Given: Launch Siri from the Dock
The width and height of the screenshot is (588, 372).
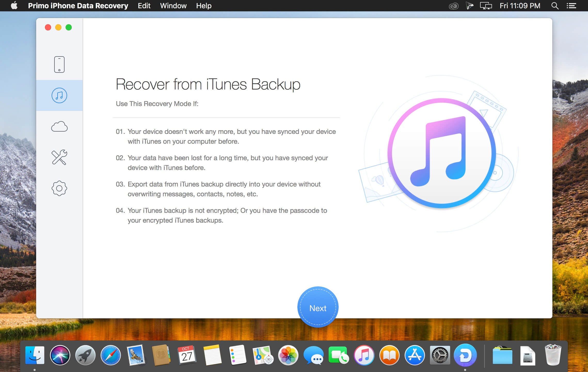Looking at the screenshot, I should click(60, 355).
